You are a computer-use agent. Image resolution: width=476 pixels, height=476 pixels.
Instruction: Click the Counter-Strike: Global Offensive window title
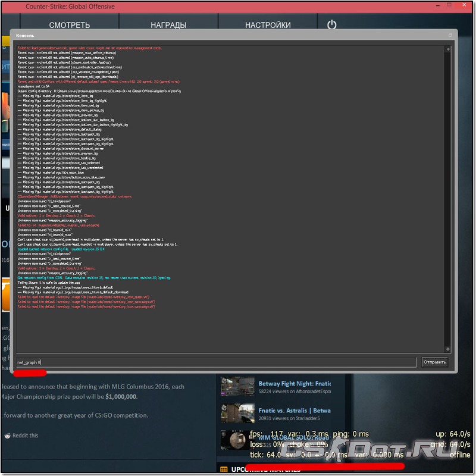point(70,7)
